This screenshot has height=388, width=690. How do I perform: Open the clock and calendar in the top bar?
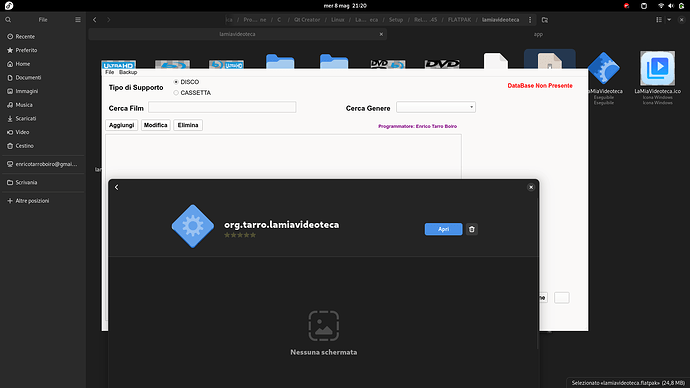tap(345, 6)
